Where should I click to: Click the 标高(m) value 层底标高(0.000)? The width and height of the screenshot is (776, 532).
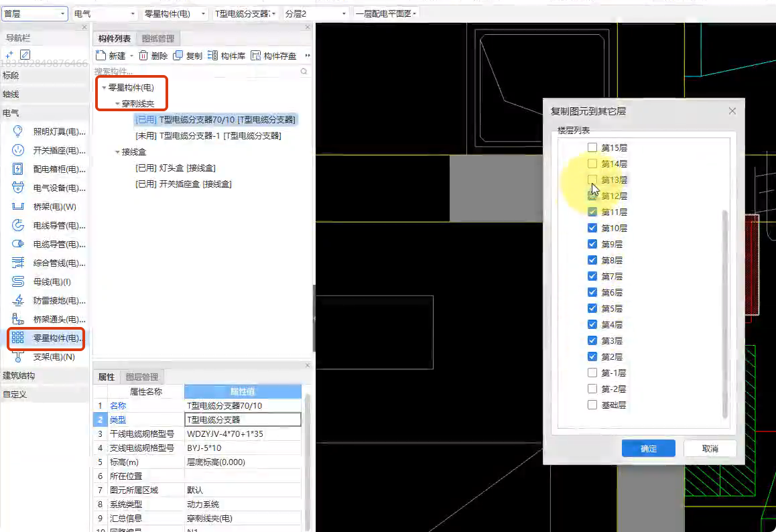tap(216, 462)
